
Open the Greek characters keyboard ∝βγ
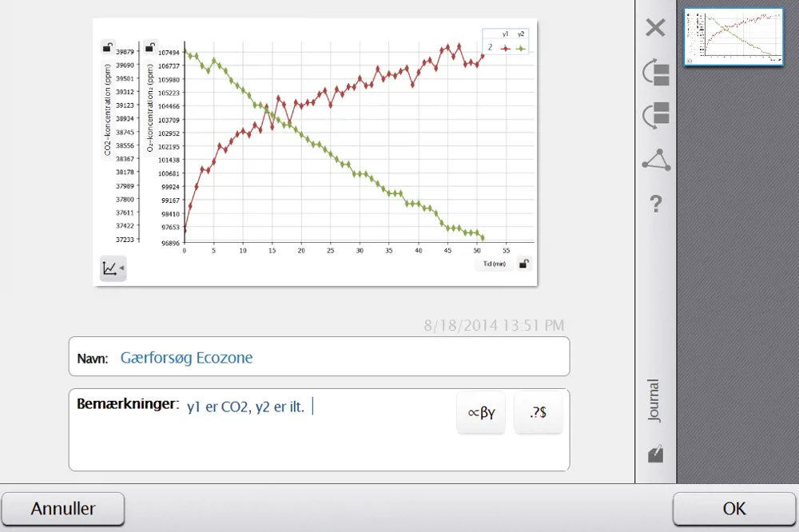[x=480, y=412]
